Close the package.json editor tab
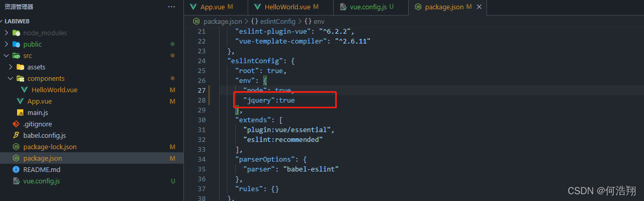 click(479, 7)
